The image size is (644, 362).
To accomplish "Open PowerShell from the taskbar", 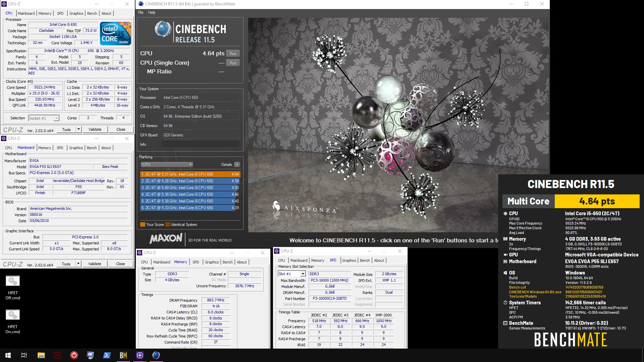I will pos(107,355).
